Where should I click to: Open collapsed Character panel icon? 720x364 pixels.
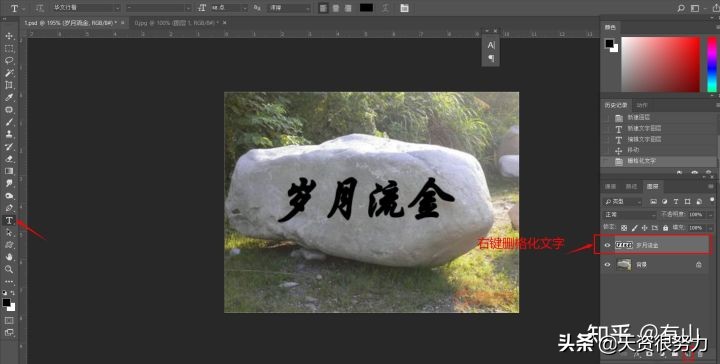tap(491, 45)
